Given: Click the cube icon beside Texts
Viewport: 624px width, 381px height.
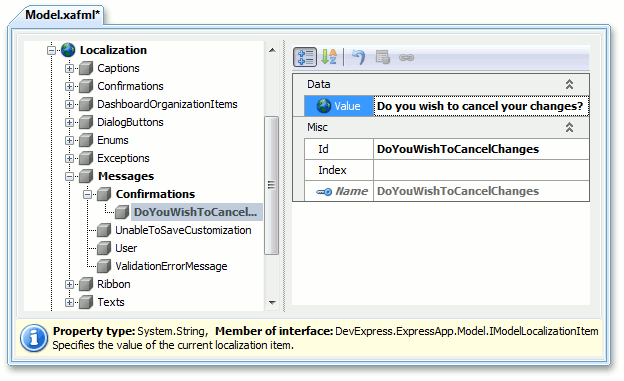Looking at the screenshot, I should click(x=86, y=302).
